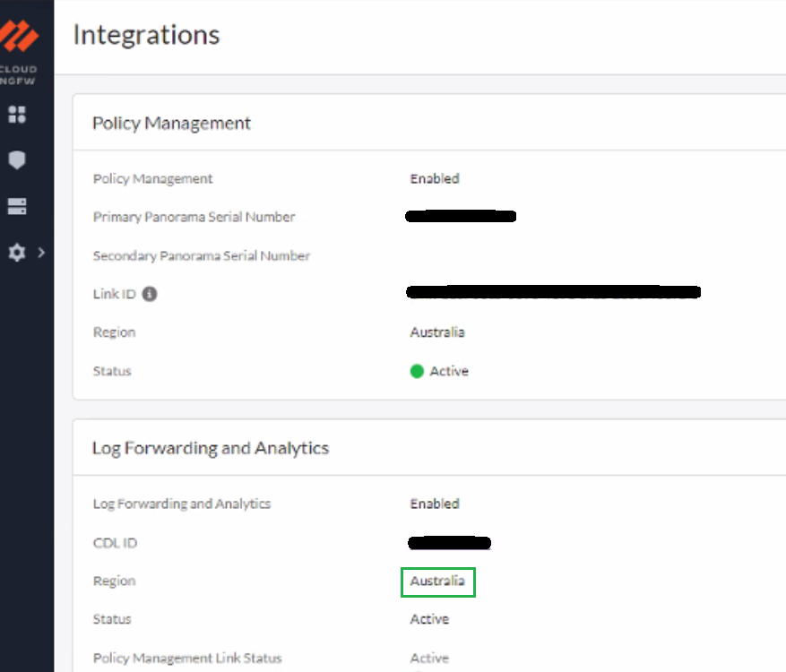Click the Policy Management Link Status value
Image resolution: width=786 pixels, height=672 pixels.
[428, 658]
